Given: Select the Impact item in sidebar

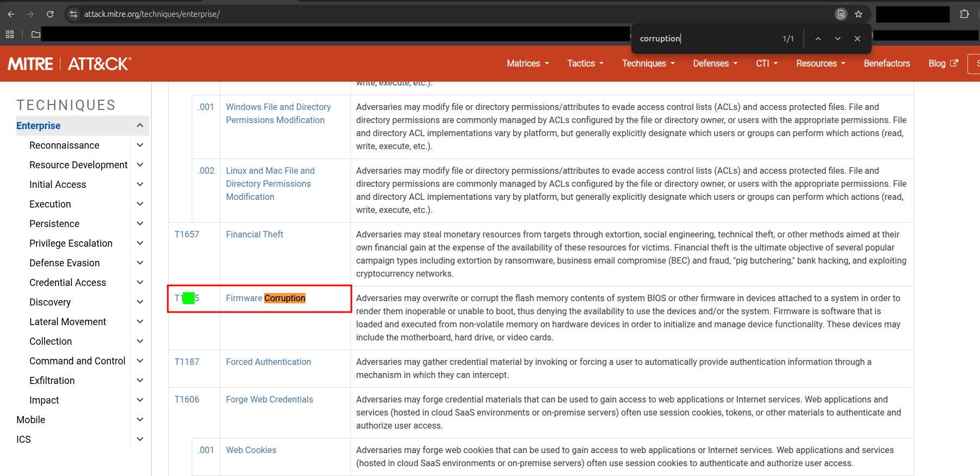Looking at the screenshot, I should pyautogui.click(x=44, y=400).
